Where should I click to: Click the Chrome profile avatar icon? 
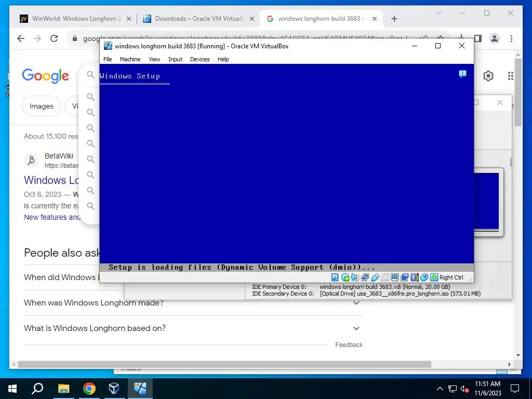(x=495, y=38)
